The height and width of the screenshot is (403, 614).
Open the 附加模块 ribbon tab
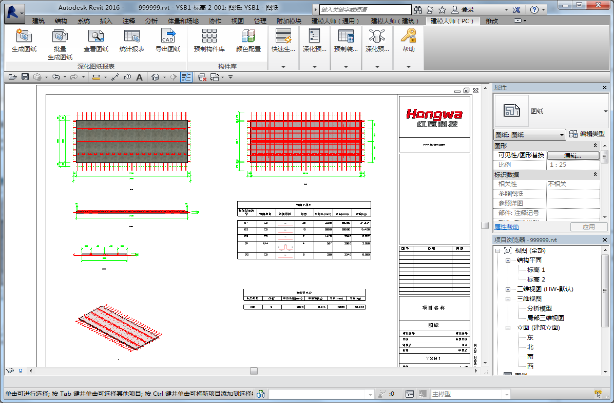[289, 21]
